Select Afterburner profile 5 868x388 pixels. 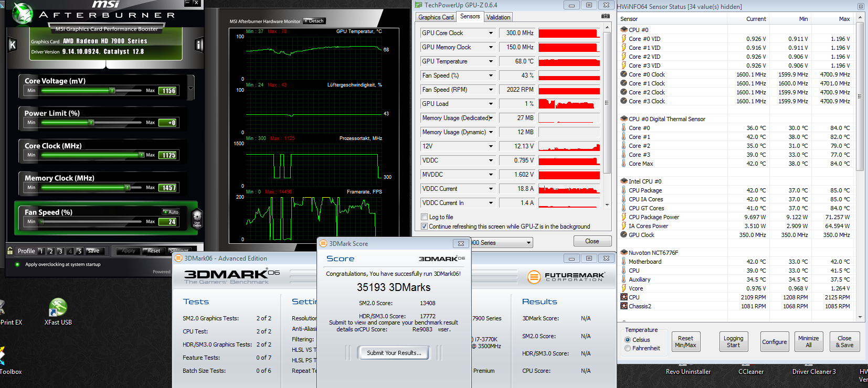coord(79,251)
